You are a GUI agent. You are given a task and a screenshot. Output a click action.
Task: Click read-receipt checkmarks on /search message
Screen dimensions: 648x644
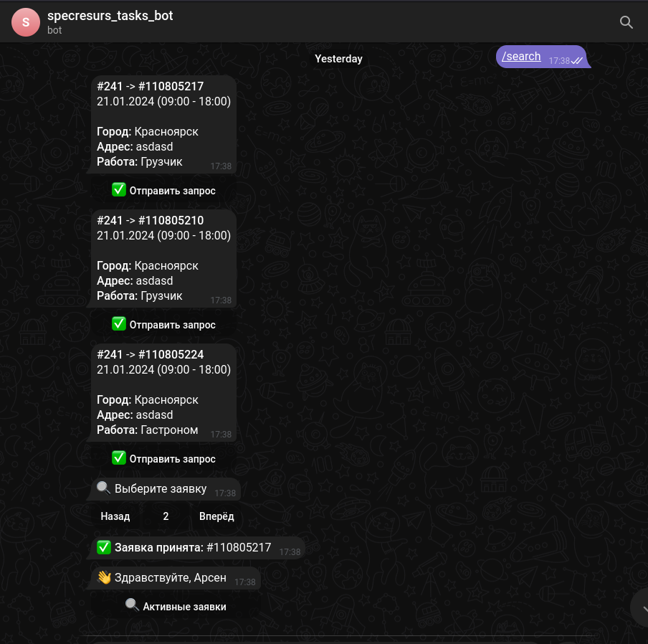tap(577, 61)
